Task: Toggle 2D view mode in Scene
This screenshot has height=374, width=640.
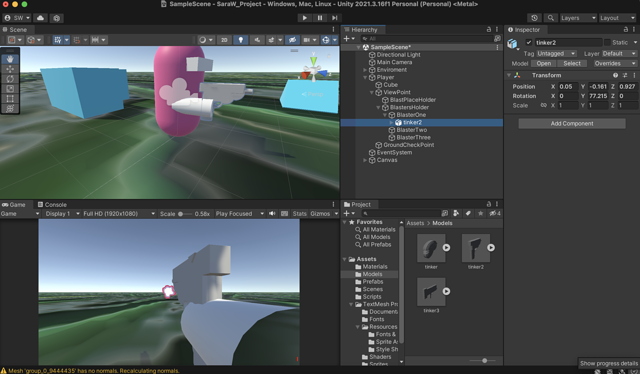Action: [224, 40]
